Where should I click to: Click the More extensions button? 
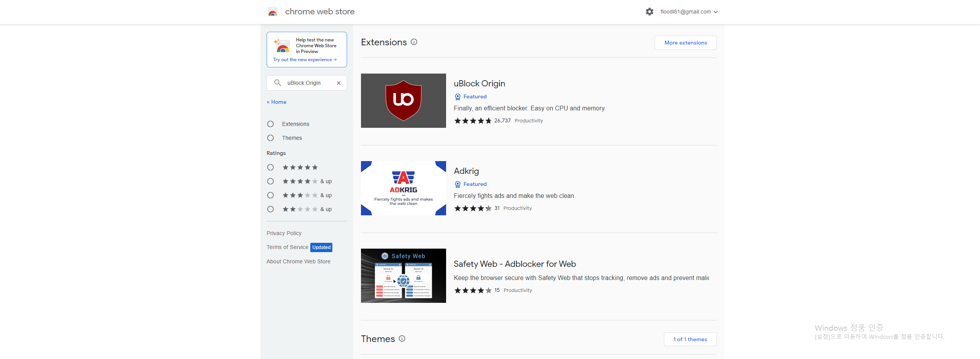pos(686,43)
